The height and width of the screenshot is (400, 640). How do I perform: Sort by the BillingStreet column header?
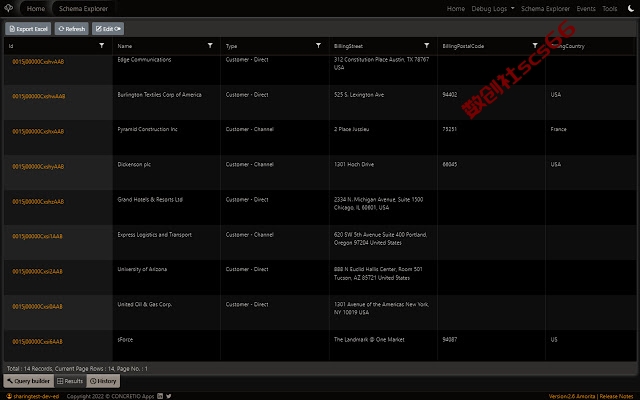(348, 46)
